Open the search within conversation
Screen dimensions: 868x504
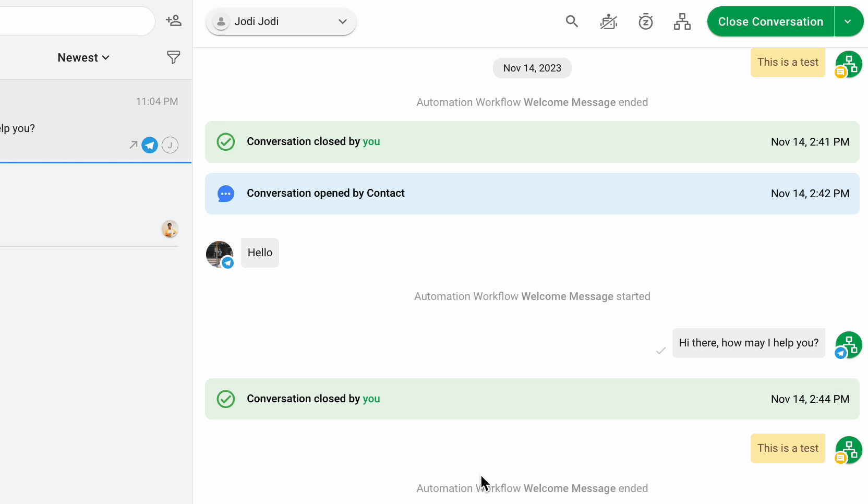tap(572, 21)
